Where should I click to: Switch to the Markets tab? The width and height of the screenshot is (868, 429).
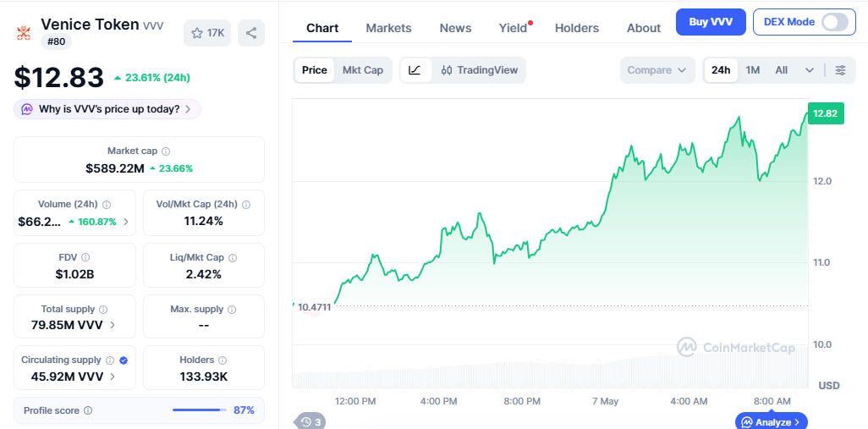click(x=388, y=28)
